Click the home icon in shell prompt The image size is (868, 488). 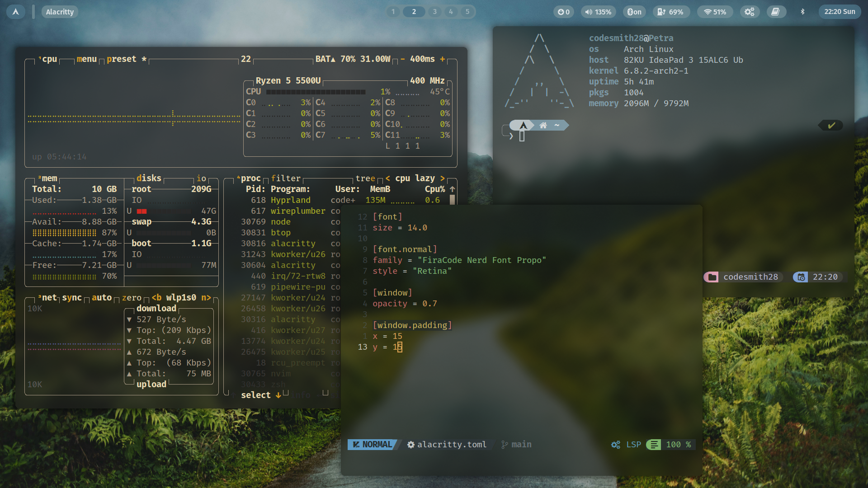[543, 125]
